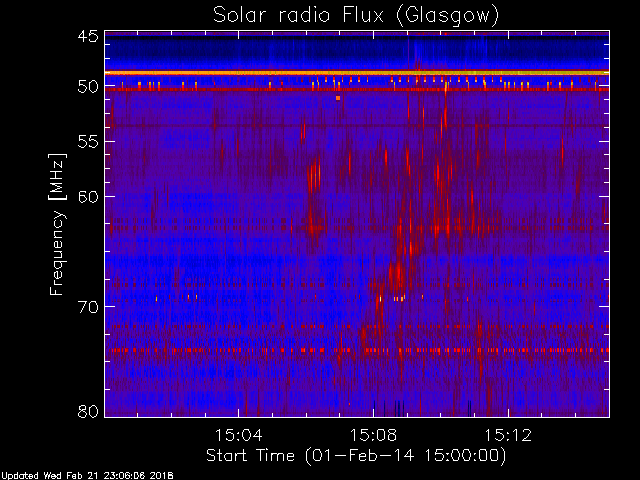Click the '80' frequency tick label
640x480 pixels.
click(x=88, y=411)
